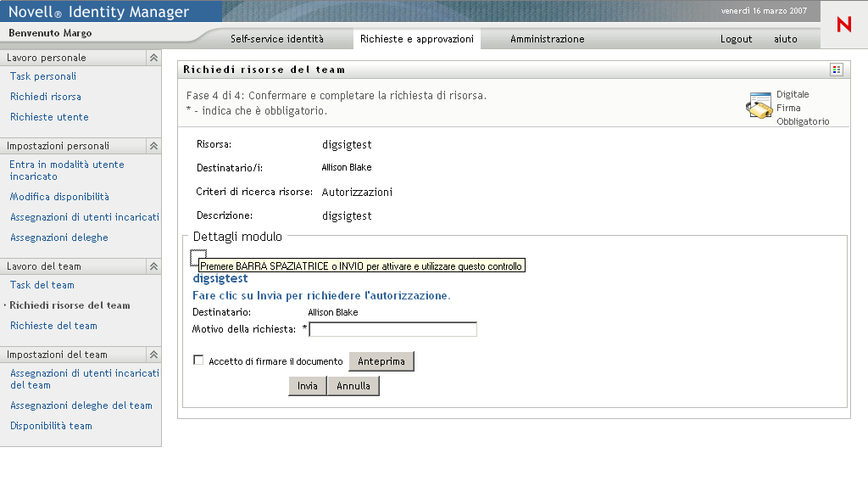
Task: Click the Motivo della richiesta text field
Action: (393, 329)
